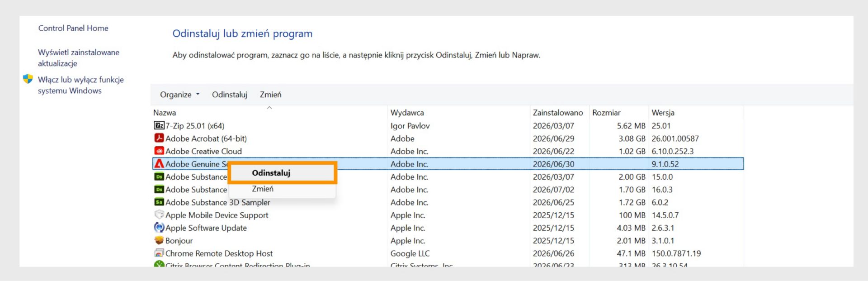Screen dimensions: 868x281
Task: Click the Apple Software Update icon
Action: coord(159,227)
